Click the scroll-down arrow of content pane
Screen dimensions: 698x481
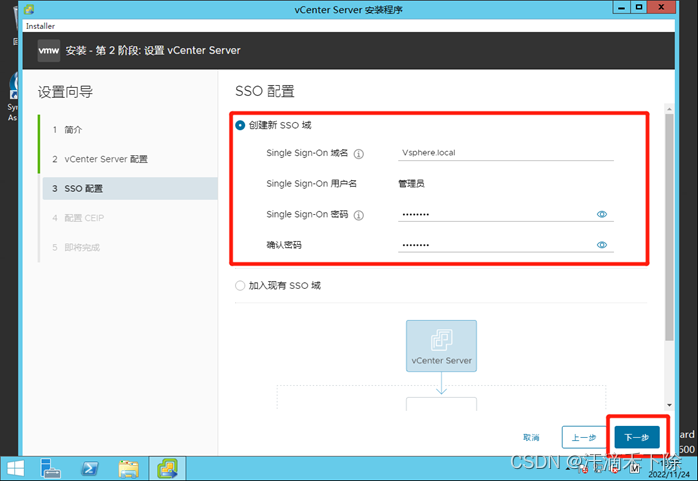click(x=669, y=405)
